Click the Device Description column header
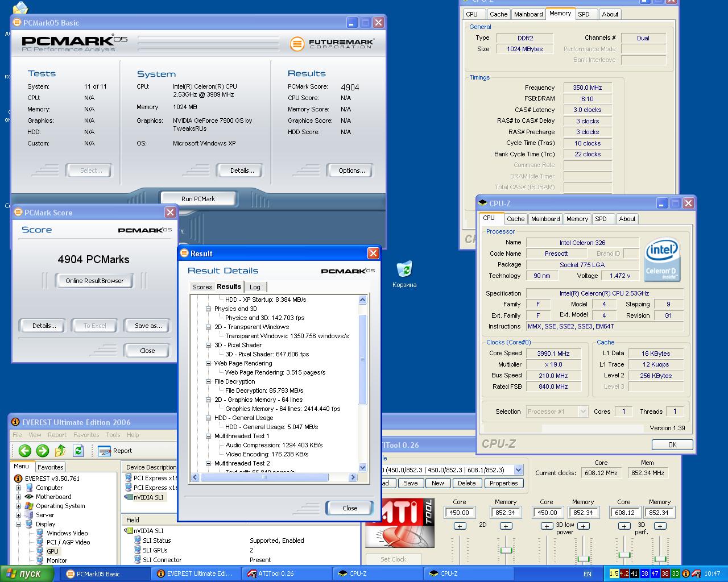 151,467
